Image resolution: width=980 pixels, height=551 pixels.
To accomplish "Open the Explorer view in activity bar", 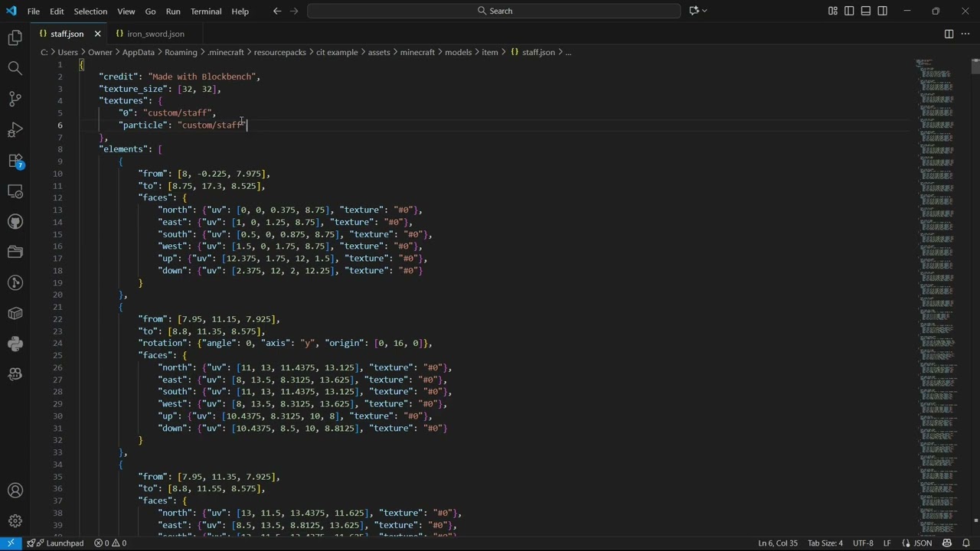I will point(15,37).
